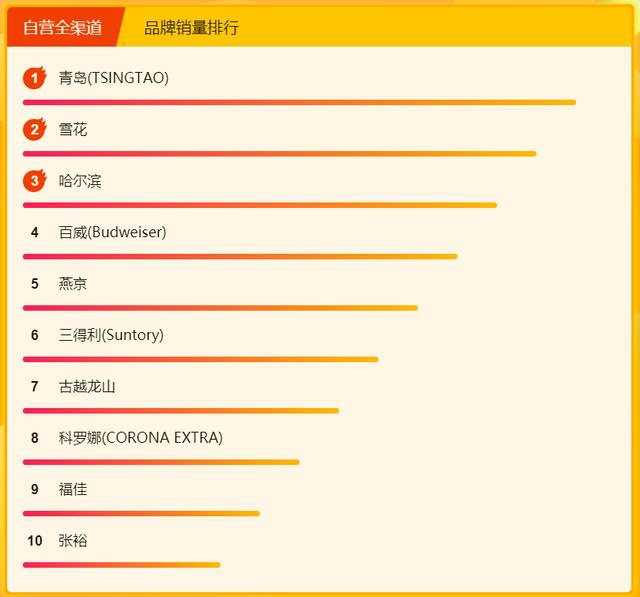This screenshot has width=640, height=597.
Task: Switch to the 品牌销量排行 tab
Action: coord(191,28)
